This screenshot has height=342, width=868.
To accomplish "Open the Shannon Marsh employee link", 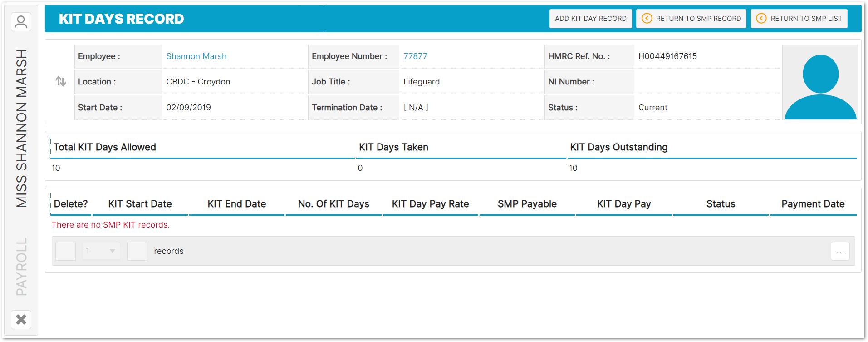I will pos(196,56).
